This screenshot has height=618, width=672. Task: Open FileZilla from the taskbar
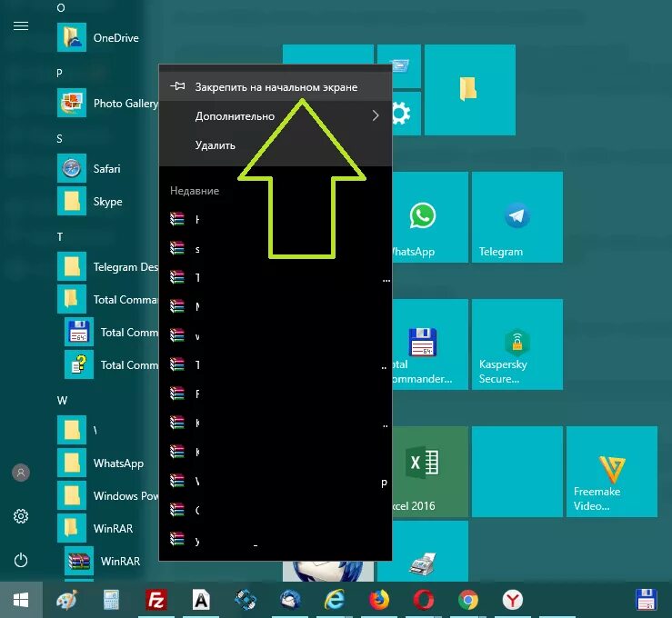coord(156,600)
